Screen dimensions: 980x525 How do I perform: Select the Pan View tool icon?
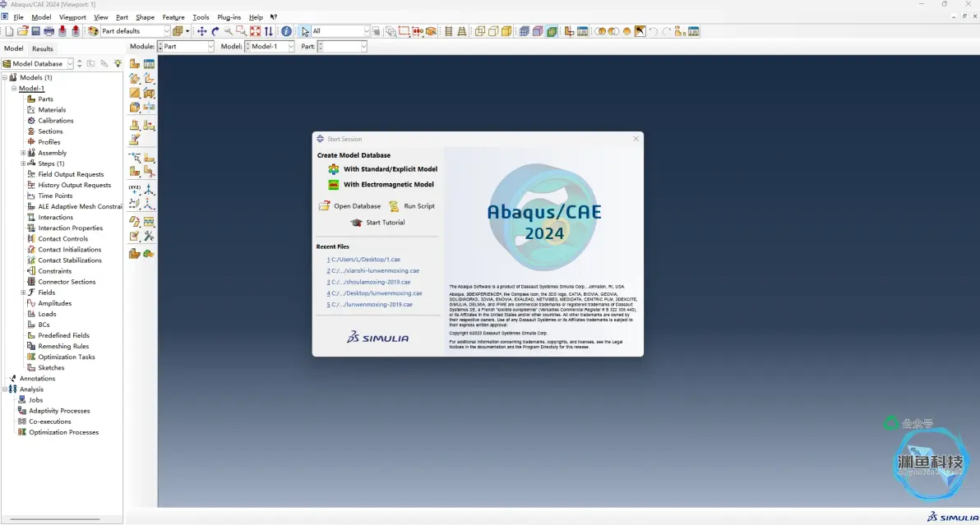coord(202,31)
